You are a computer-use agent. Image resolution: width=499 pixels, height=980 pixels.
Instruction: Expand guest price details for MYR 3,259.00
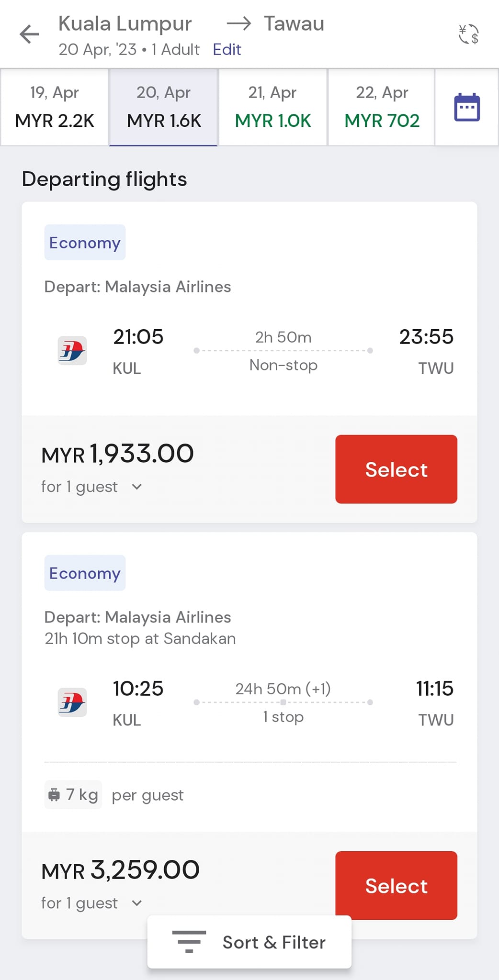(x=136, y=903)
